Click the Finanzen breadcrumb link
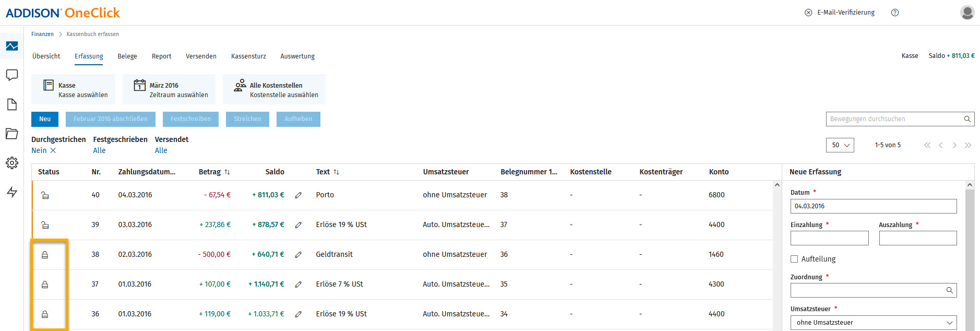 pyautogui.click(x=42, y=34)
